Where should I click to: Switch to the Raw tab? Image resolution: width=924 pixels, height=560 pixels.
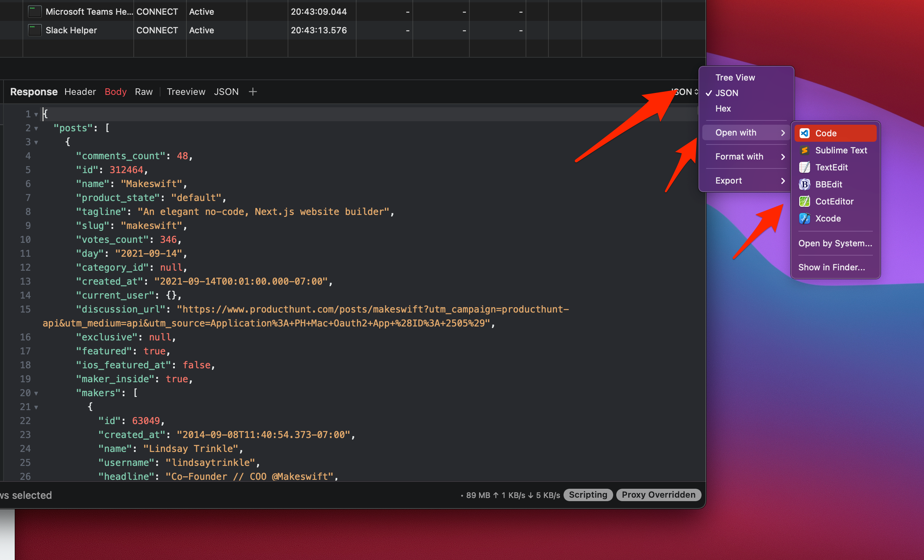coord(144,92)
